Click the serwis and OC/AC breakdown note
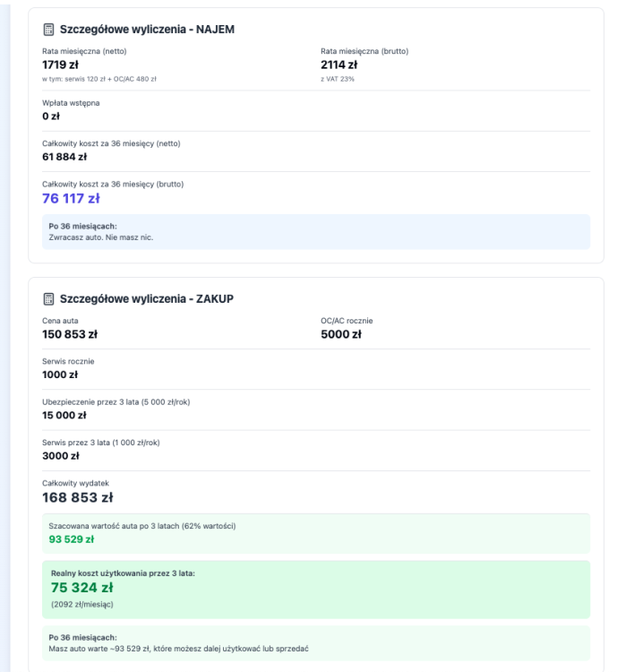The height and width of the screenshot is (672, 617). pyautogui.click(x=100, y=79)
